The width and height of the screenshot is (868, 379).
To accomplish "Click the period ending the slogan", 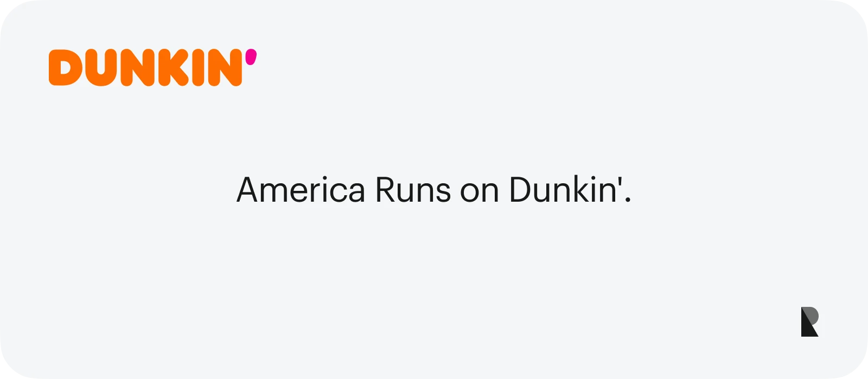I will (628, 201).
